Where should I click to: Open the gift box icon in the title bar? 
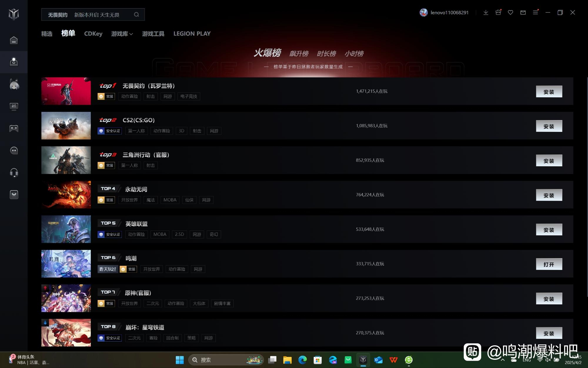tap(498, 12)
